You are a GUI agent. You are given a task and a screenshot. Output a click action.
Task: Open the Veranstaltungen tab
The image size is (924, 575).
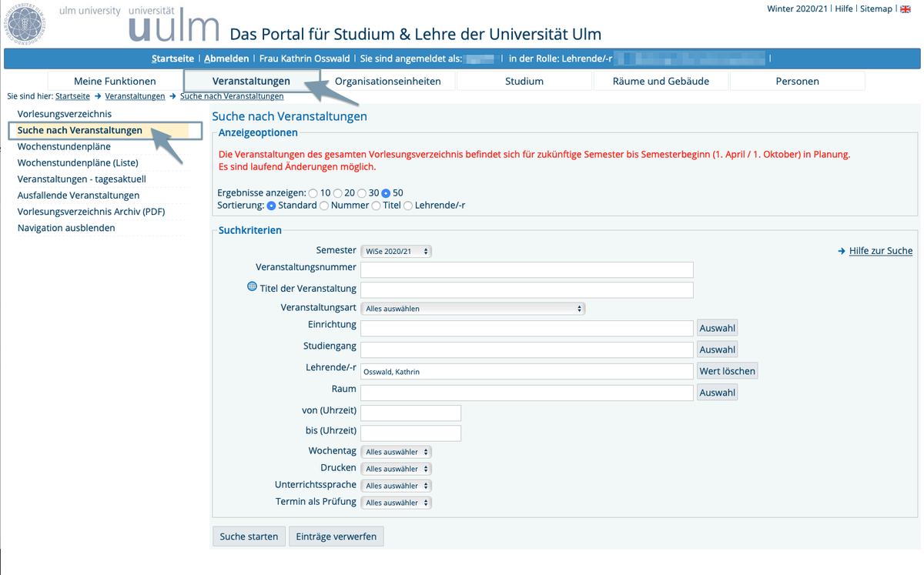point(251,81)
